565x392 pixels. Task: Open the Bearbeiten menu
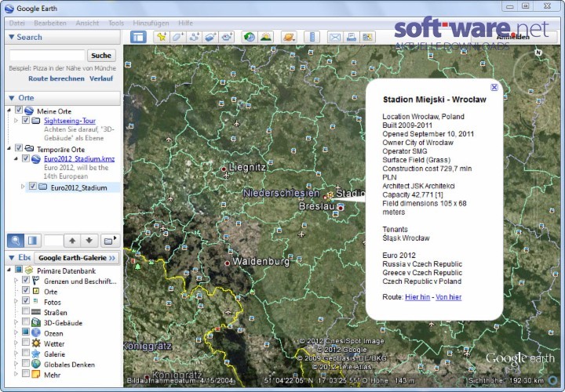coord(50,23)
